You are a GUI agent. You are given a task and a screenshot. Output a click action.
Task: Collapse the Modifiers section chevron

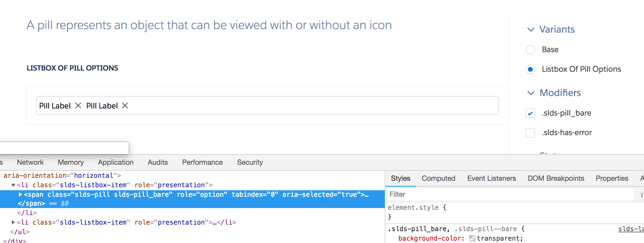pos(531,93)
